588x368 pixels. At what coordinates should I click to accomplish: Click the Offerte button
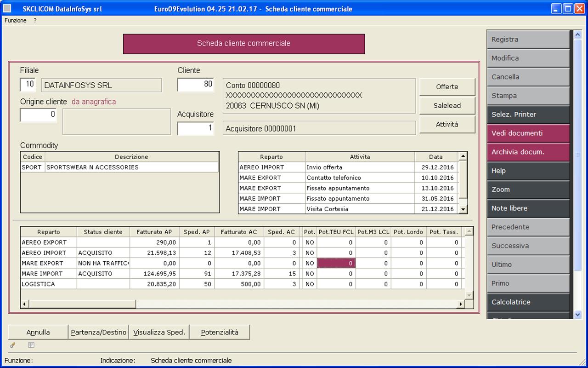click(x=447, y=87)
